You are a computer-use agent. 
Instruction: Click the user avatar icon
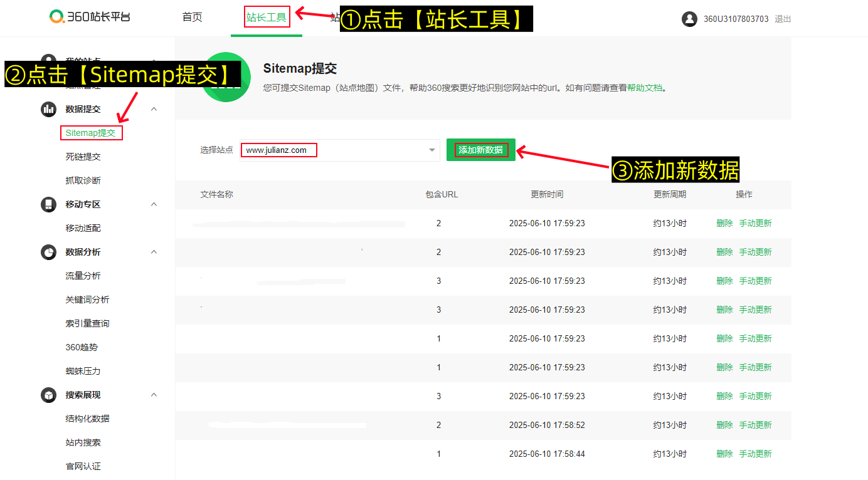[689, 19]
